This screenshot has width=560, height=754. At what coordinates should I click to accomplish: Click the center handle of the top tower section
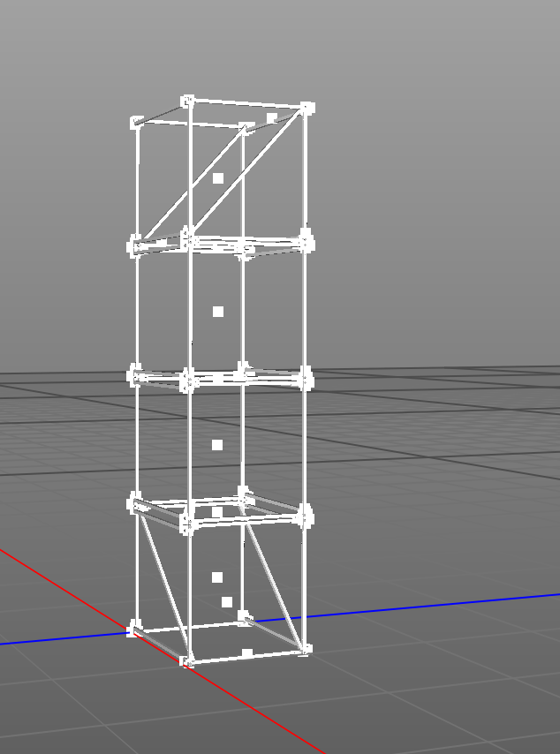pos(218,177)
